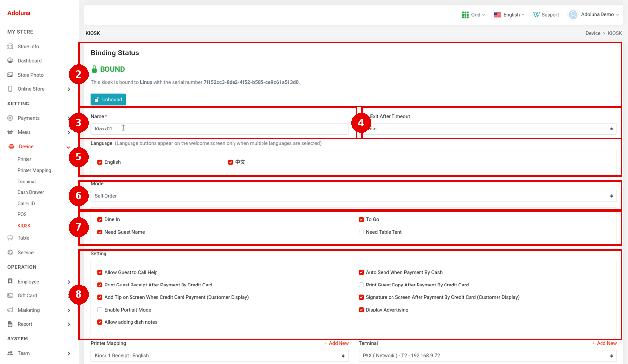Go to Caller ID sidebar item
Screen dimensions: 628x364
[26, 204]
